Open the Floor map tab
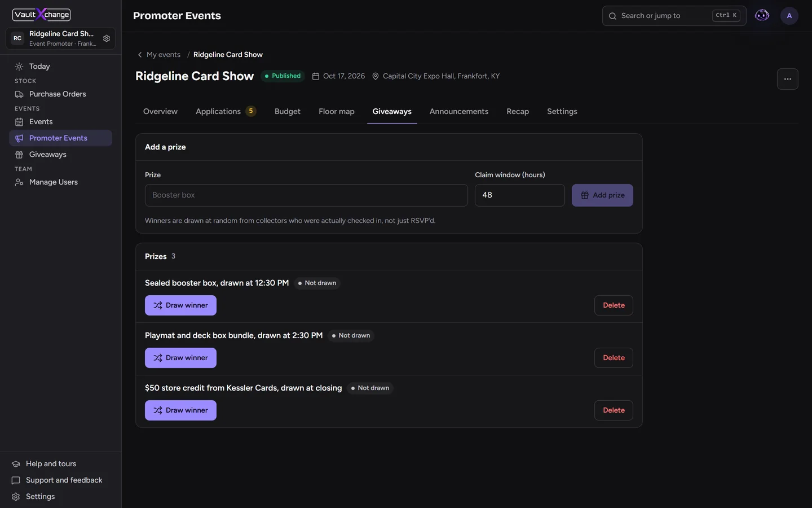812x508 pixels. click(337, 112)
